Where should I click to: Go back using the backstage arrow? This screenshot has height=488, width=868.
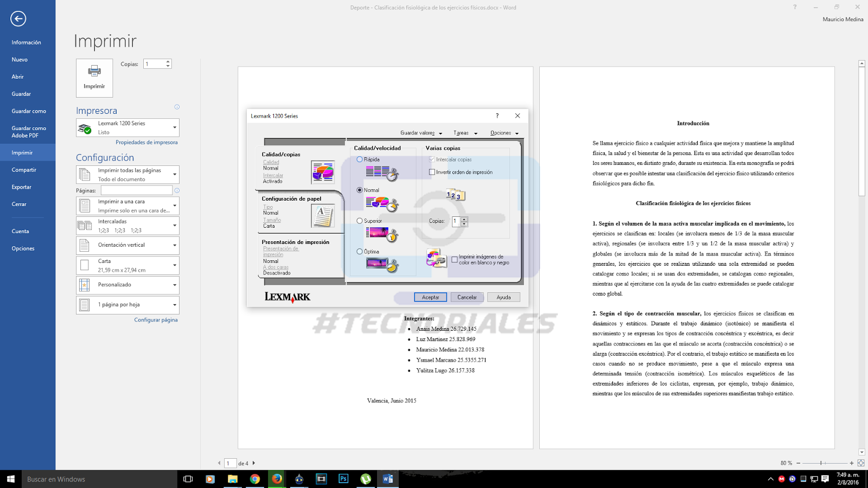pos(18,19)
